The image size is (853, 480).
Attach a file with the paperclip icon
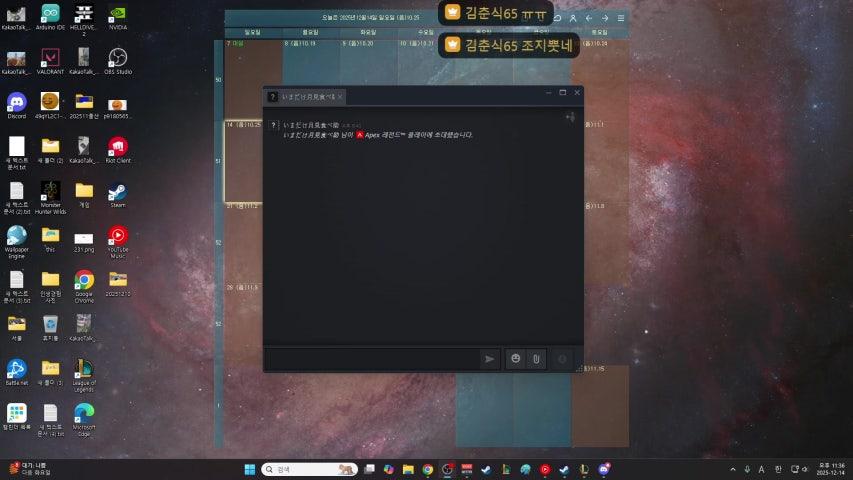536,359
